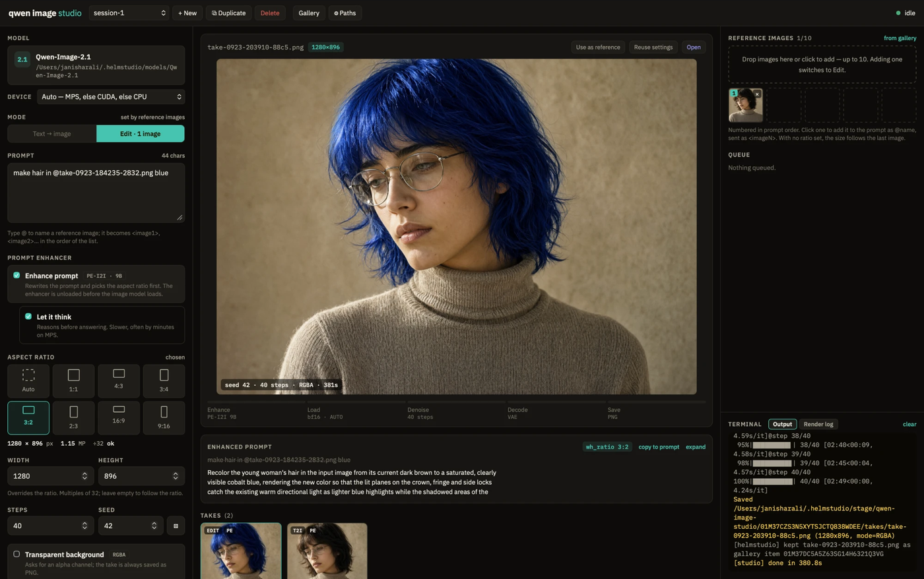Click the Duplicate session button

click(x=228, y=13)
